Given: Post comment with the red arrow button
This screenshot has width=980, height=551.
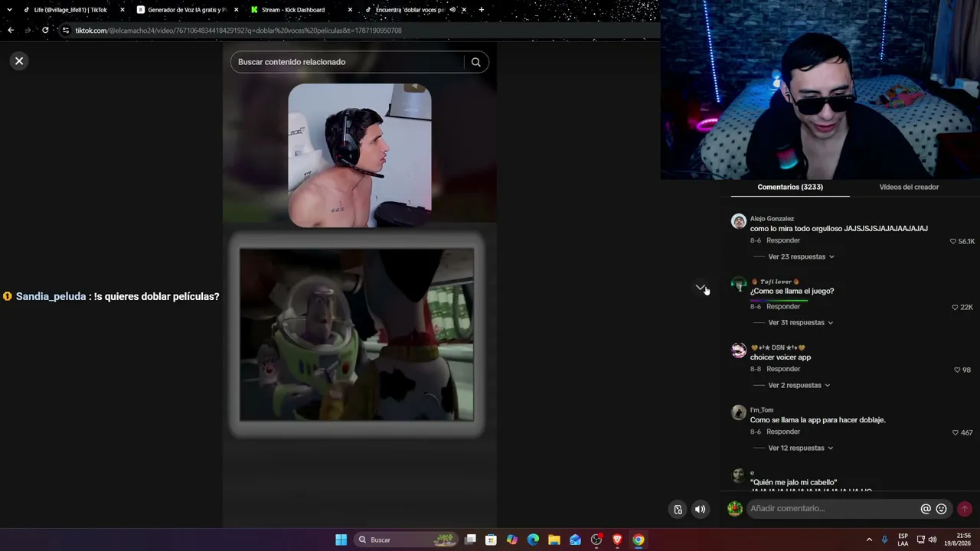Looking at the screenshot, I should [965, 509].
